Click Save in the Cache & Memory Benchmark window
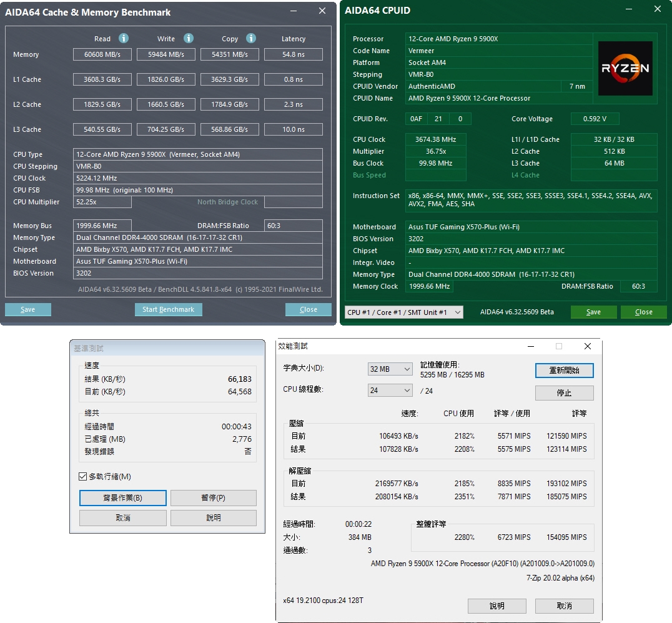The width and height of the screenshot is (672, 623). (x=28, y=309)
